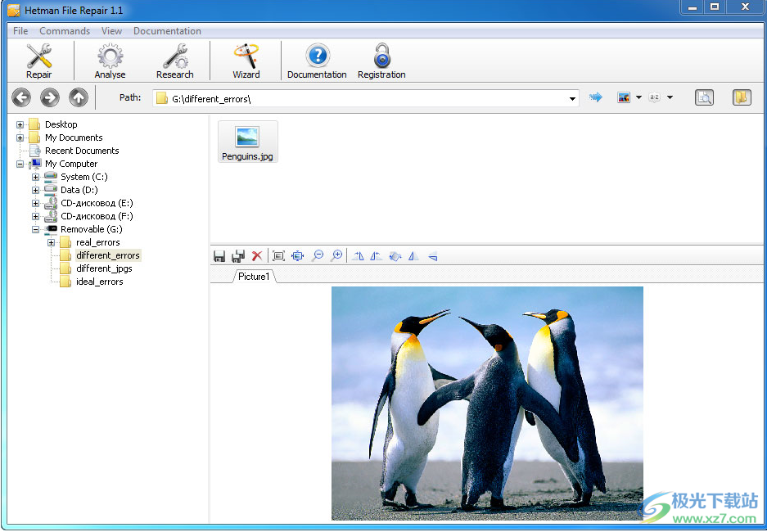Click the Analyse gear icon
Viewport: 767px width, 532px height.
click(110, 61)
